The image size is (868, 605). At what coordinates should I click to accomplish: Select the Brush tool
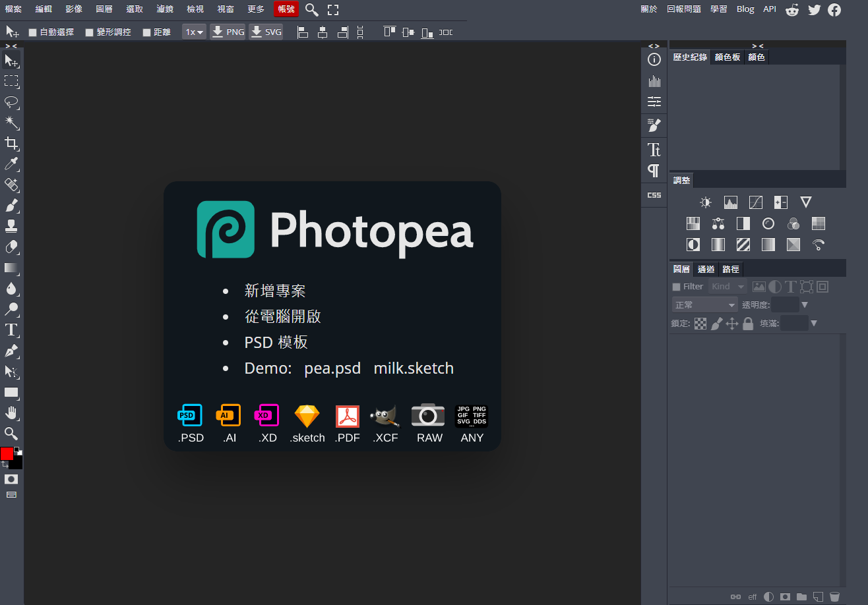click(11, 206)
